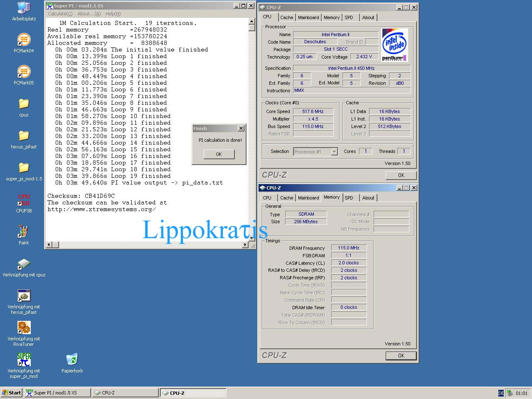This screenshot has width=532, height=399.
Task: Click the CAS# Latency 2.0 clocks field
Action: click(x=349, y=263)
